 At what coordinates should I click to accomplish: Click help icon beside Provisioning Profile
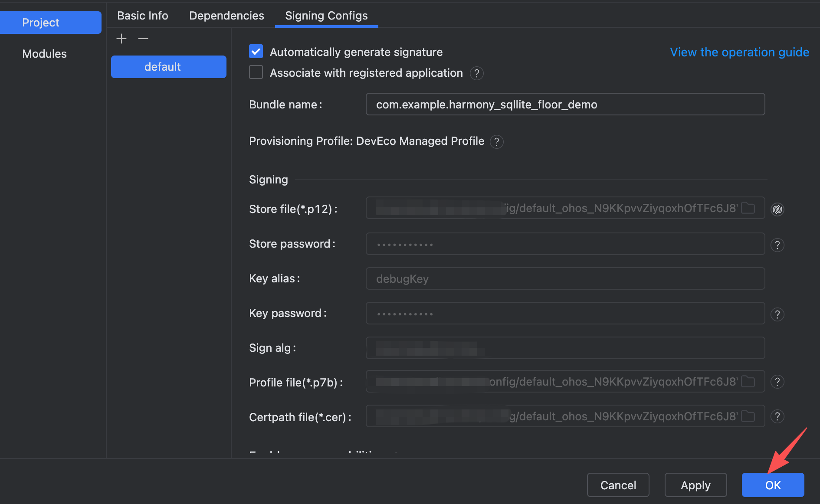click(x=496, y=142)
